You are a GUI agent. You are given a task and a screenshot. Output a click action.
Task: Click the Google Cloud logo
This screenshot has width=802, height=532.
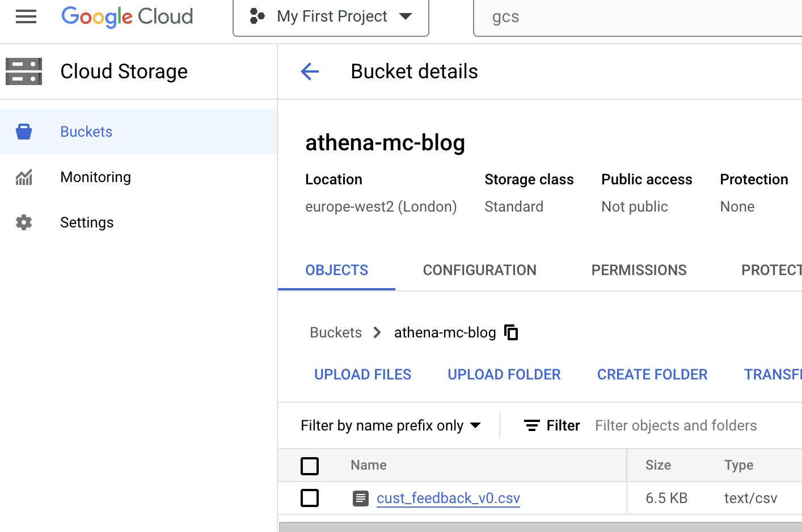click(127, 16)
